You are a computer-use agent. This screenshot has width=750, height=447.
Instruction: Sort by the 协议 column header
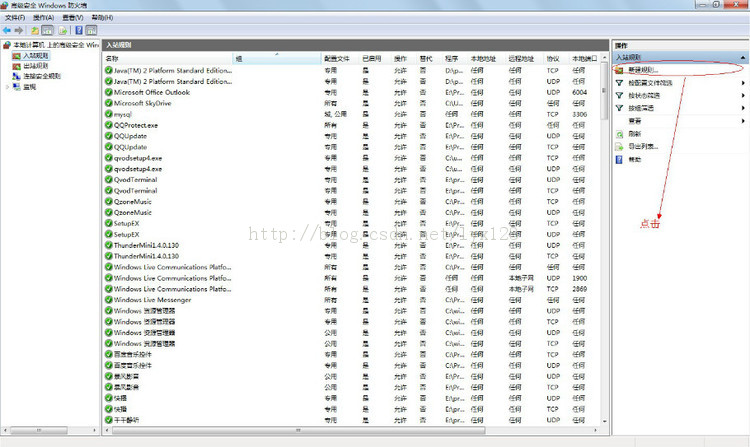coord(556,58)
